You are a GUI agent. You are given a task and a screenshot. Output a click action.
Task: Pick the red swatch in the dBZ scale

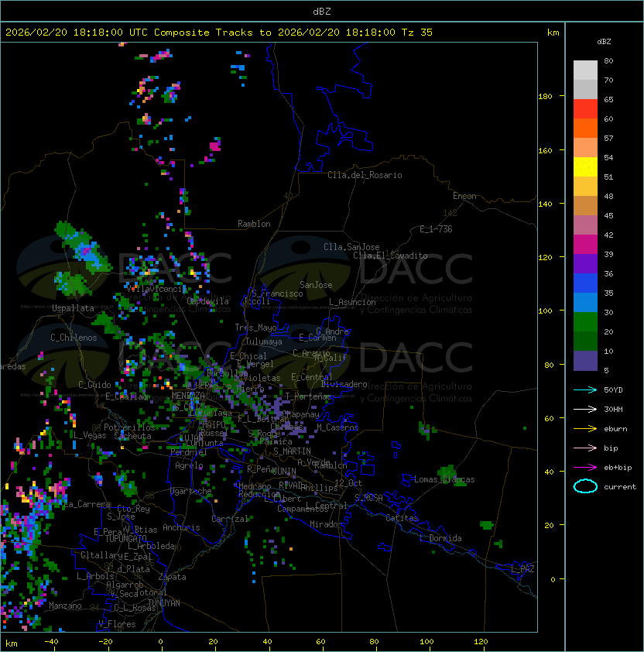(585, 109)
